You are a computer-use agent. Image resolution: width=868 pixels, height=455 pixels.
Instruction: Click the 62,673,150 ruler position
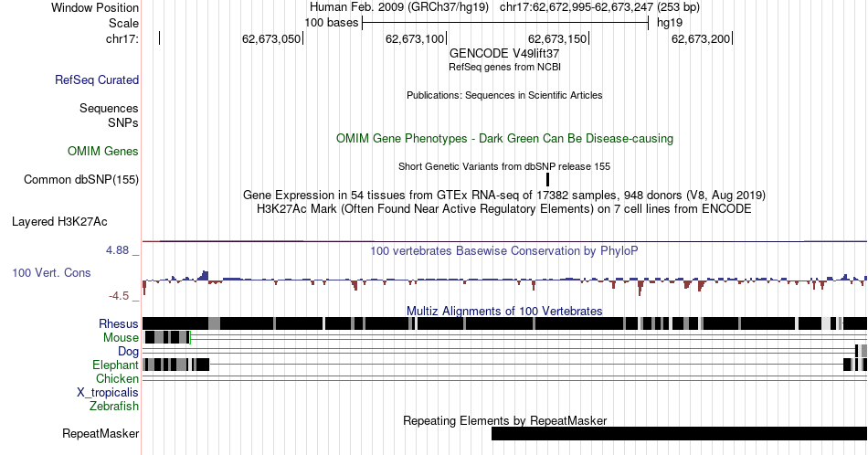[x=557, y=38]
